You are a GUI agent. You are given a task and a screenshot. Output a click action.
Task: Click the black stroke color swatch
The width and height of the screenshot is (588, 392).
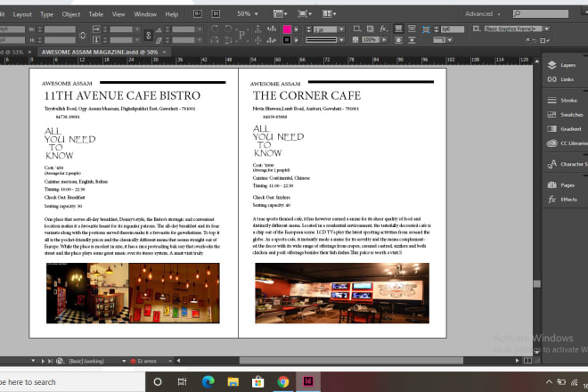287,40
